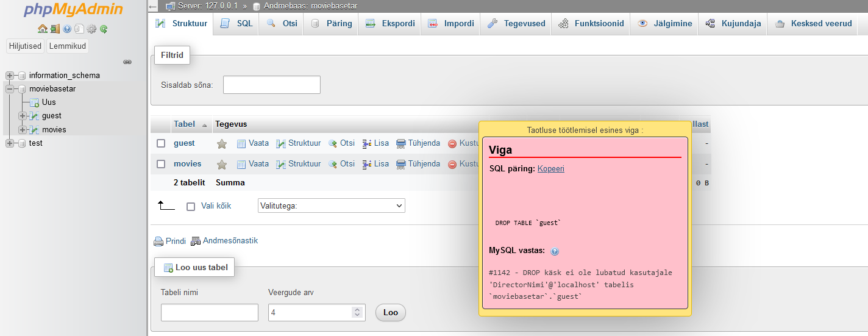
Task: Open the Valitutega dropdown
Action: tap(332, 206)
